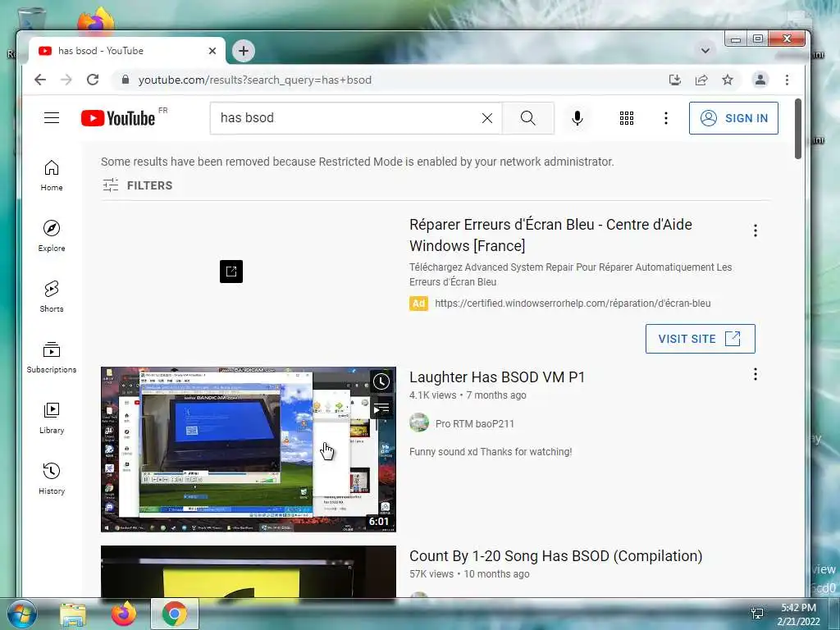Click the install app icon in address bar

click(675, 80)
